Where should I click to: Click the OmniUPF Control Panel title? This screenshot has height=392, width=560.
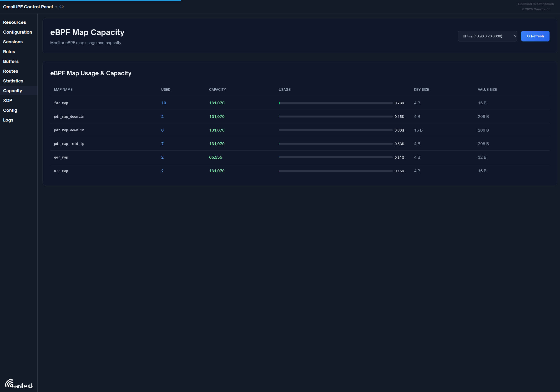point(28,7)
